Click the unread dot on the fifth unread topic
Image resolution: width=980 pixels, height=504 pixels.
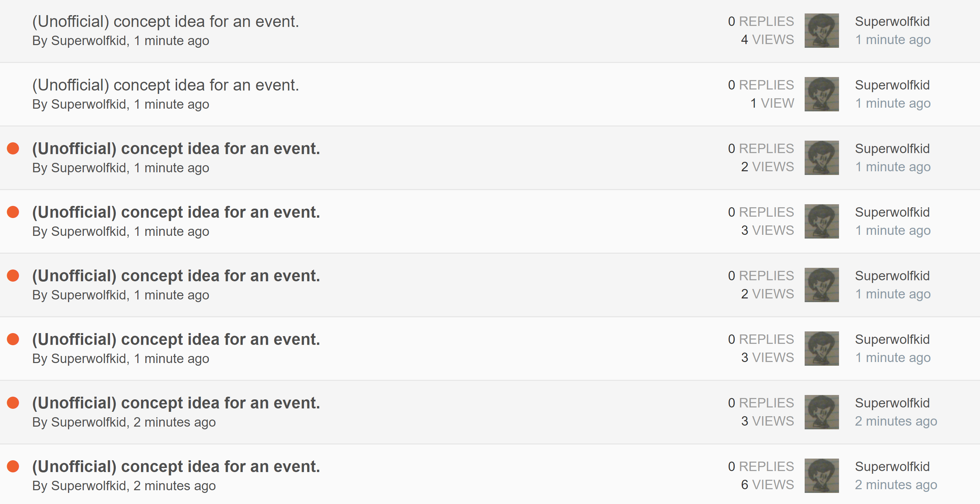coord(13,402)
